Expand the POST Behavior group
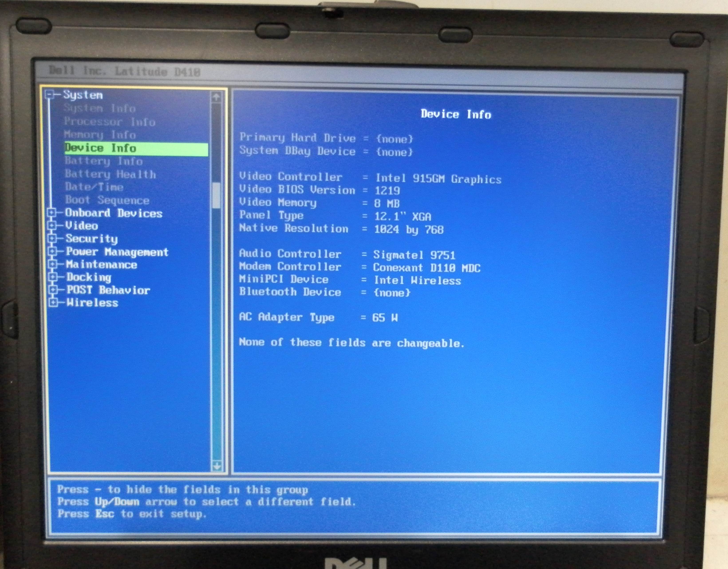728x569 pixels. pyautogui.click(x=53, y=290)
